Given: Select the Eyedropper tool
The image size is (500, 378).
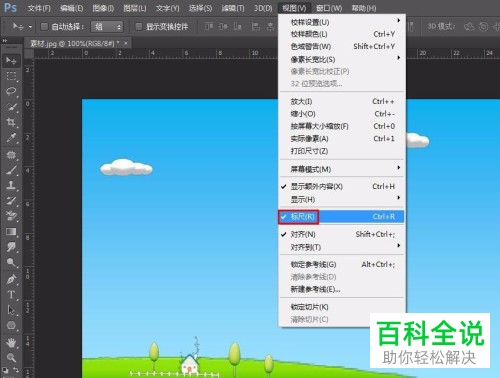Looking at the screenshot, I should coord(11,137).
